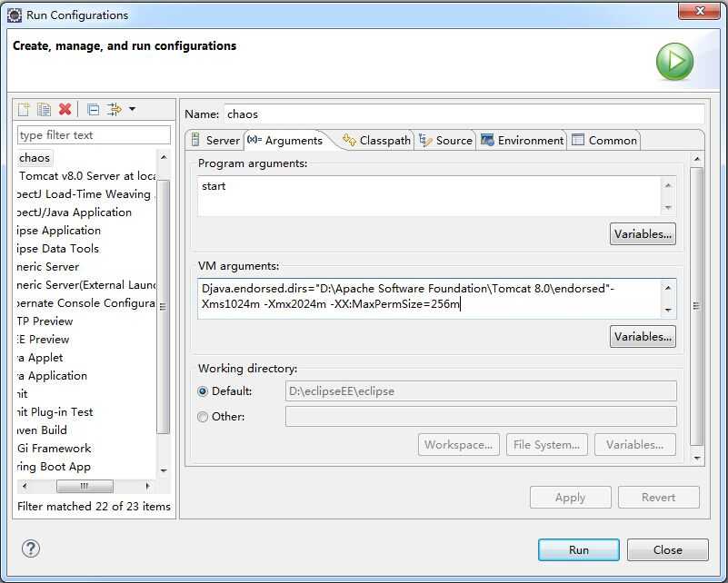728x583 pixels.
Task: Click the type filter text field
Action: (x=94, y=135)
